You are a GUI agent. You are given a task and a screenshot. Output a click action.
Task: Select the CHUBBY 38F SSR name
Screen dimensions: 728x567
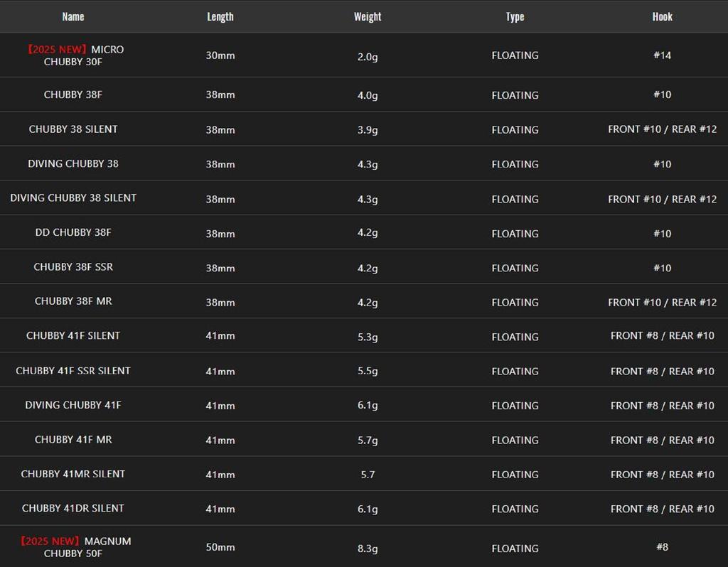pyautogui.click(x=73, y=267)
